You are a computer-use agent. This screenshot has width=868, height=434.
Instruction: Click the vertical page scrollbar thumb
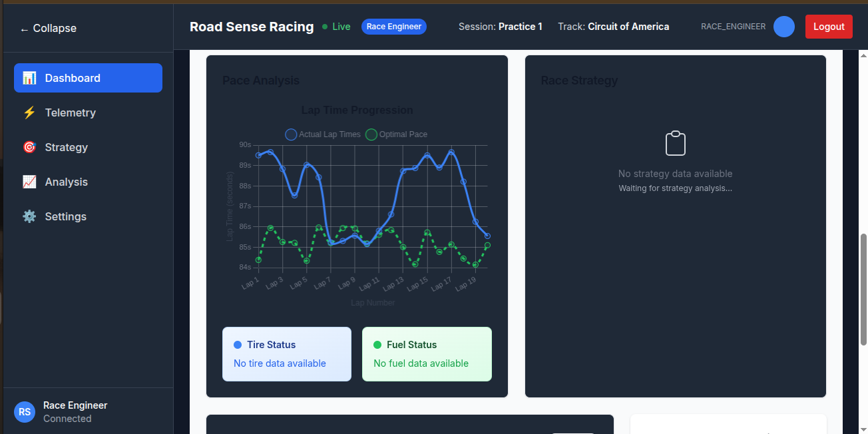(x=864, y=290)
